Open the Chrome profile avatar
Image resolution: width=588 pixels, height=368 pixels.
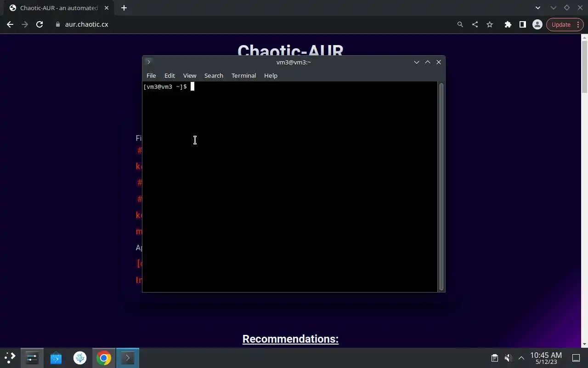537,24
